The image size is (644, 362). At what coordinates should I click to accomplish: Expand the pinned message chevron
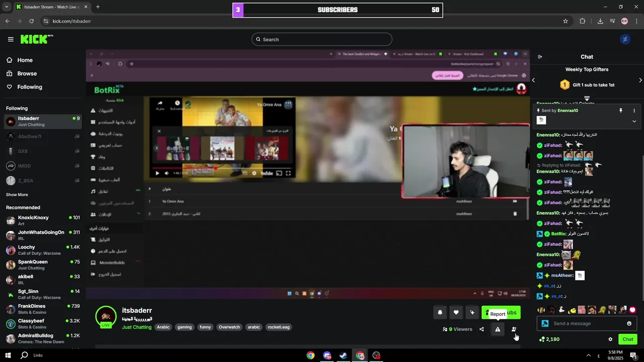point(634,121)
